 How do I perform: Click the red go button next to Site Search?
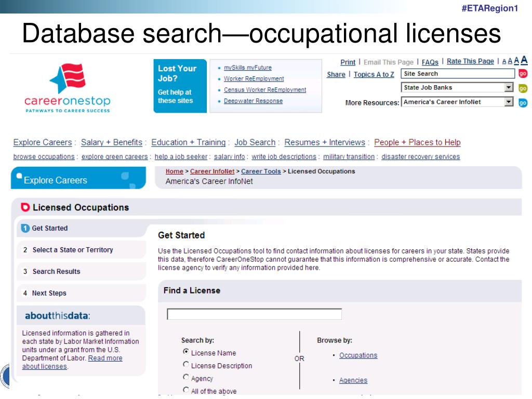click(523, 74)
